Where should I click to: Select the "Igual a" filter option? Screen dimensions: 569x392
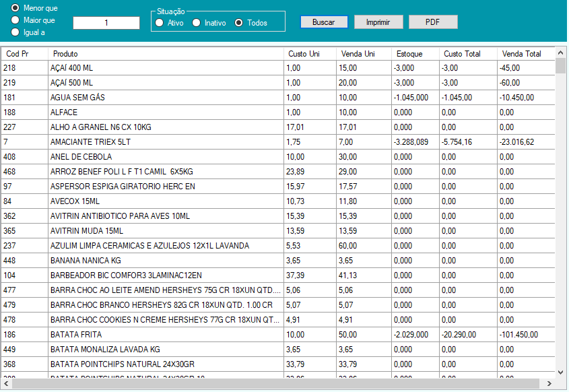[15, 30]
